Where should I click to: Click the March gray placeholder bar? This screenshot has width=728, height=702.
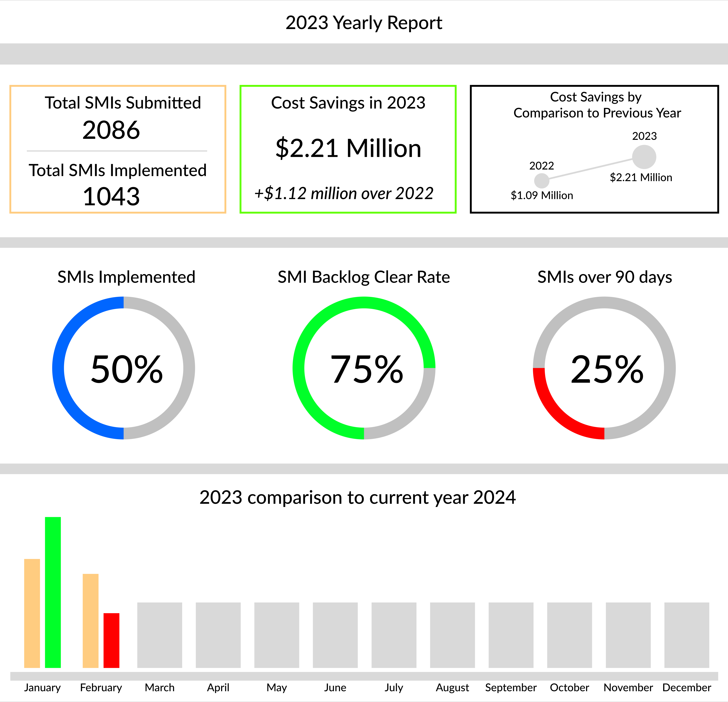160,635
